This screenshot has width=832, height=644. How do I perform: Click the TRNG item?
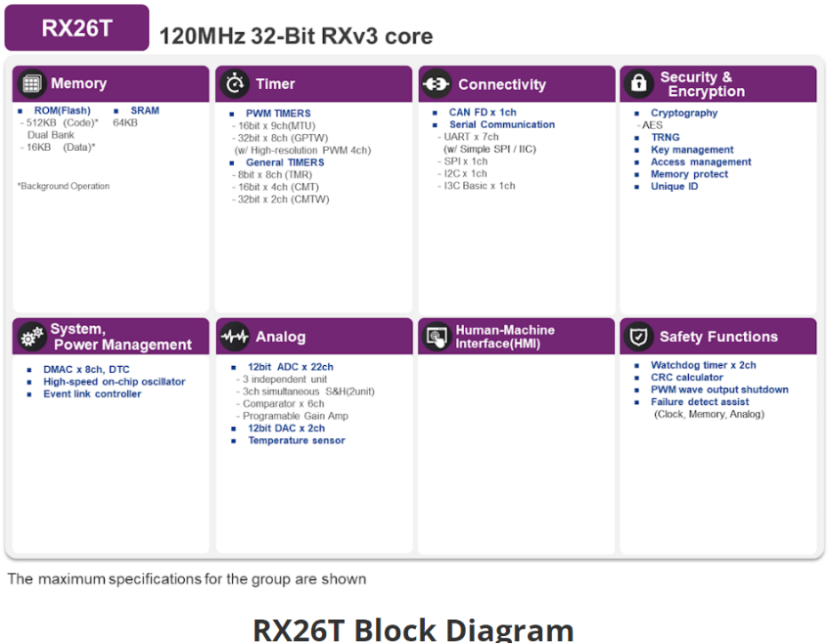pos(666,138)
